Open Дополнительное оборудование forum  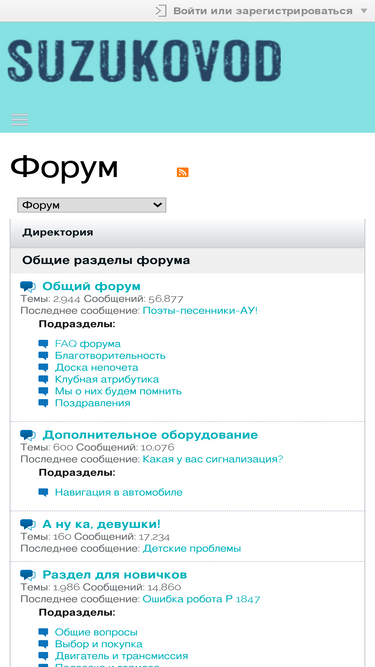coord(150,435)
